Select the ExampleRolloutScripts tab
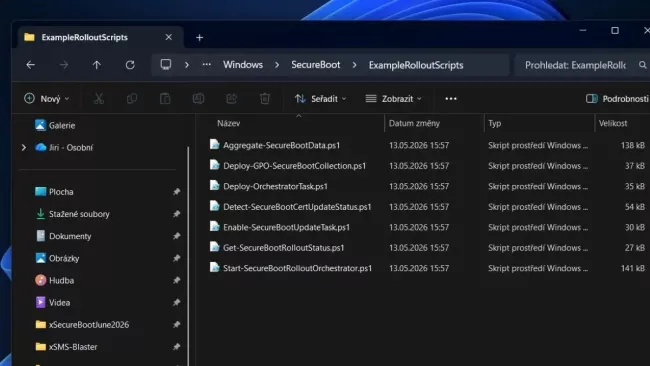 85,37
